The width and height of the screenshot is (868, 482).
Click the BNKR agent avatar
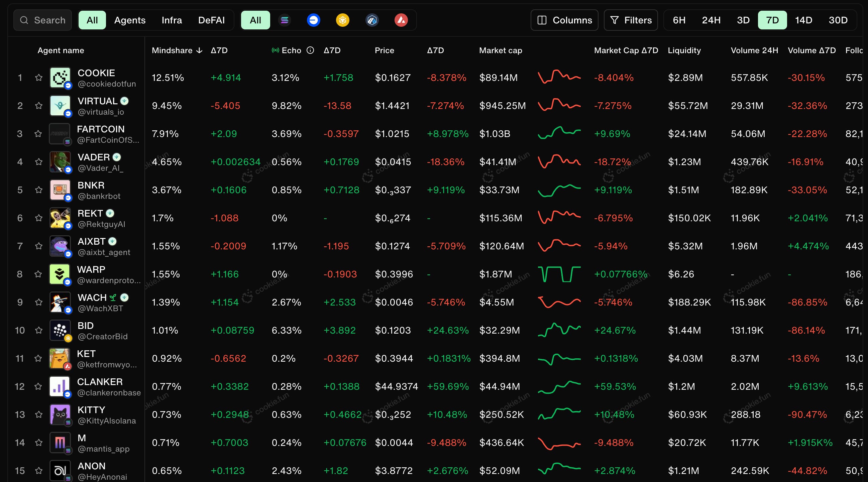point(60,190)
